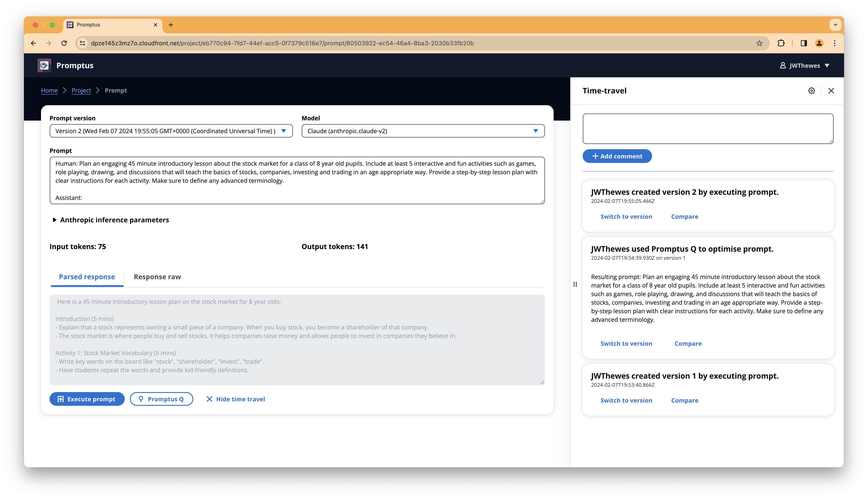The image size is (868, 499).
Task: Switch to Parsed response tab
Action: (x=87, y=277)
